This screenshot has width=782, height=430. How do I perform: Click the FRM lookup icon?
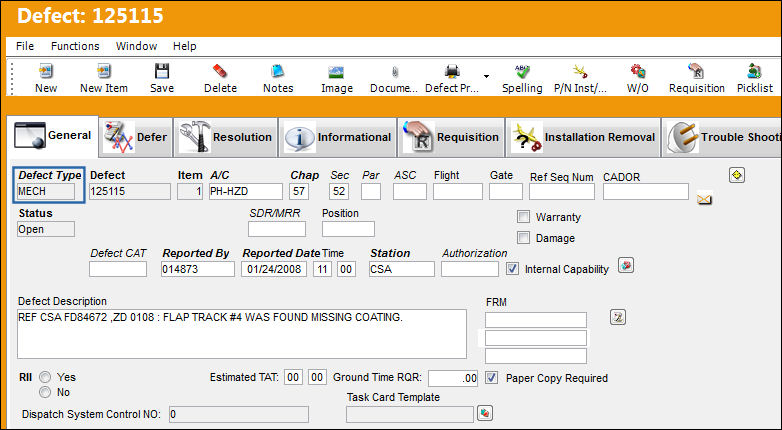click(x=618, y=317)
